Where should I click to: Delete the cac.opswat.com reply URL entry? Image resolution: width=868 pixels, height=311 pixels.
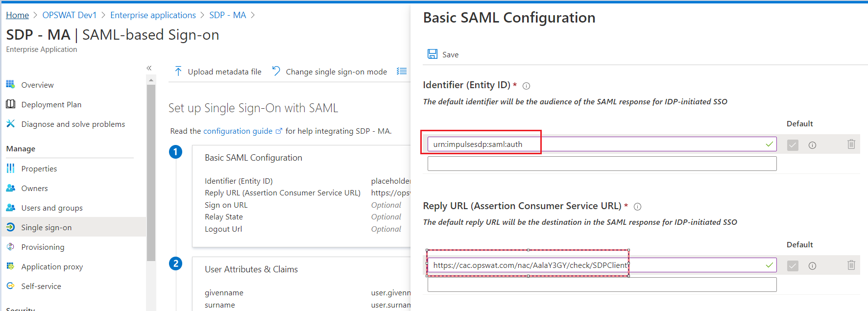tap(851, 265)
